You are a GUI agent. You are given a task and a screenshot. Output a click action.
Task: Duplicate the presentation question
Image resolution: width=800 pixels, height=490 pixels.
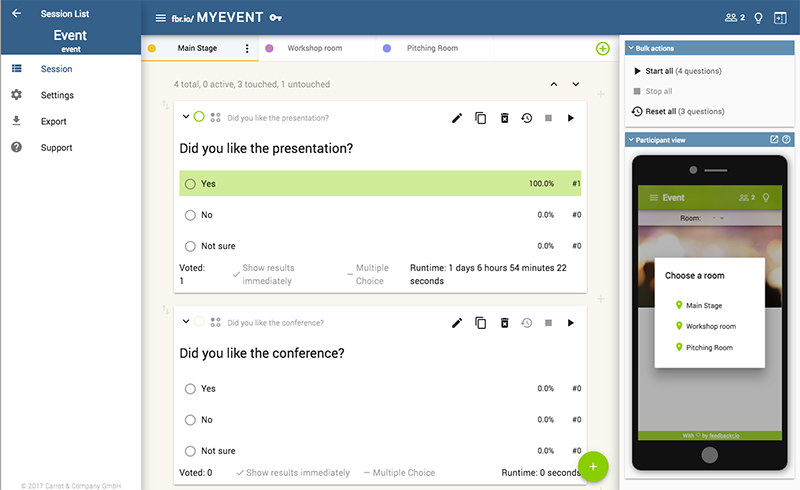pyautogui.click(x=481, y=118)
